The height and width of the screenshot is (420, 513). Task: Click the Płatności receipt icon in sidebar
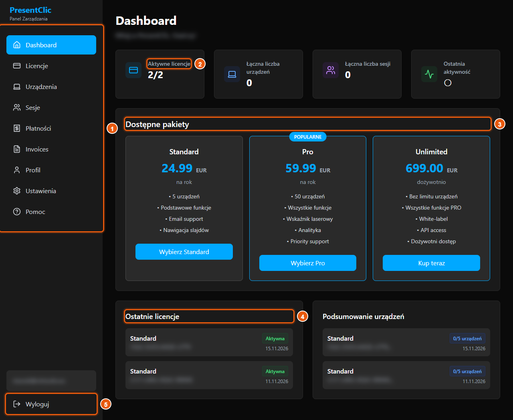pos(17,128)
